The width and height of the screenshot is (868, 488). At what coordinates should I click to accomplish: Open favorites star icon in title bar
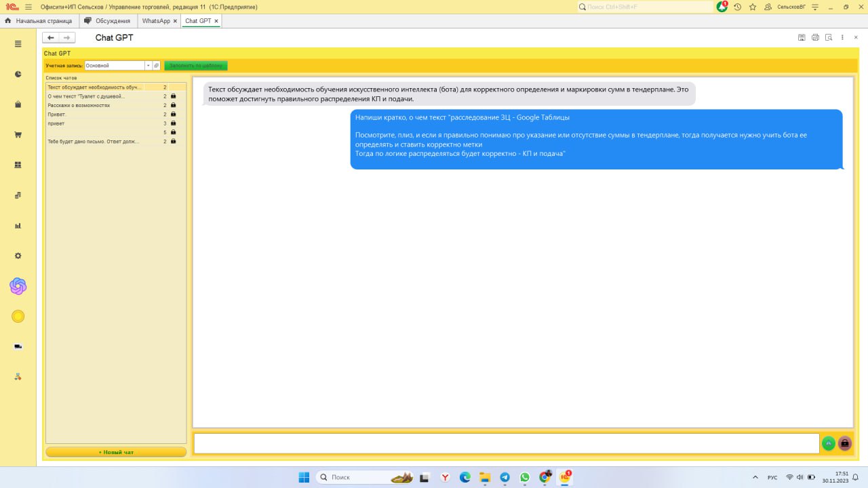tap(753, 7)
